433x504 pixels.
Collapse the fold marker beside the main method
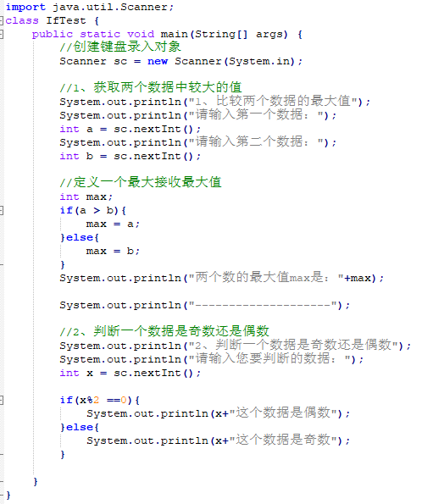click(2, 34)
